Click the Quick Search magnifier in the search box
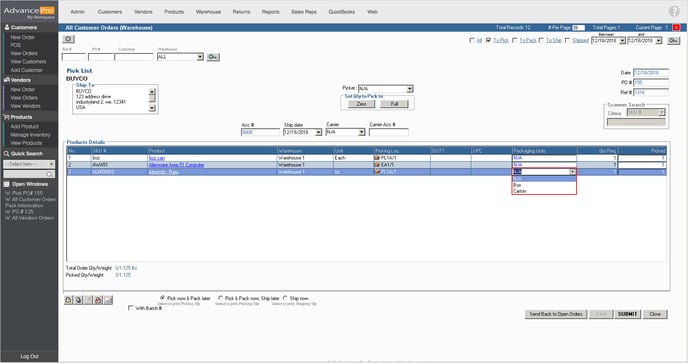688x363 pixels. point(50,174)
